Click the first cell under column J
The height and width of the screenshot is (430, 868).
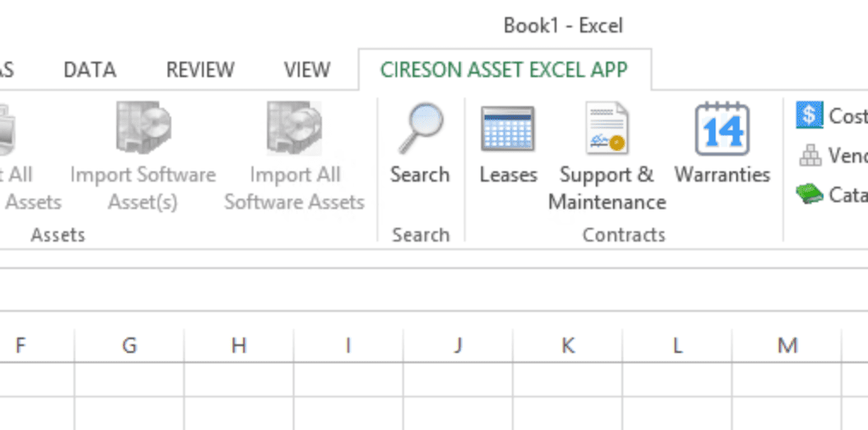point(458,380)
